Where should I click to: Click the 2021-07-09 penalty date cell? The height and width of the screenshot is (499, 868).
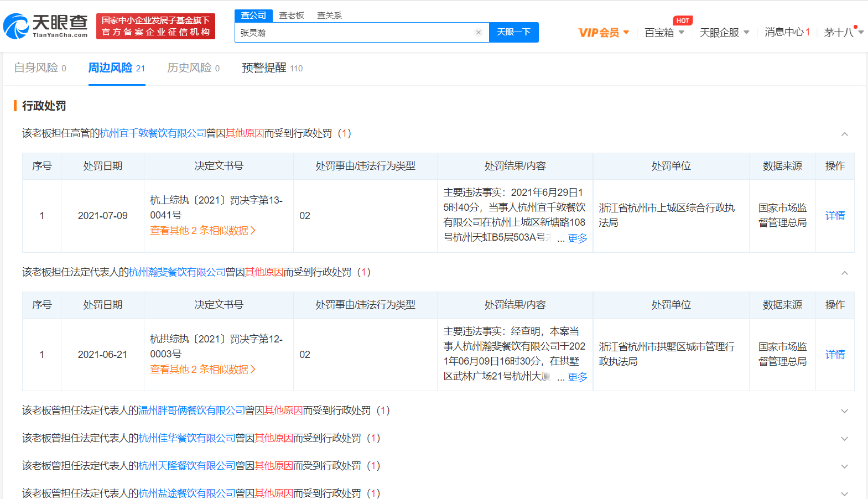click(102, 216)
